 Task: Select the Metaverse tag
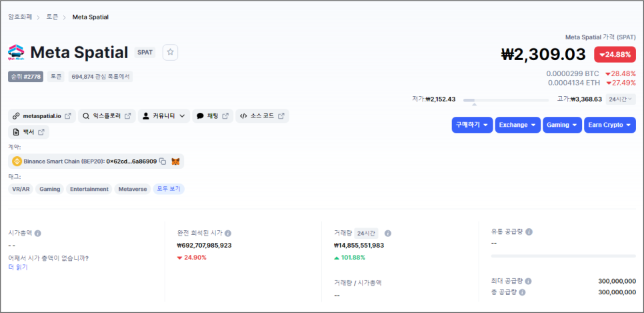coord(133,189)
